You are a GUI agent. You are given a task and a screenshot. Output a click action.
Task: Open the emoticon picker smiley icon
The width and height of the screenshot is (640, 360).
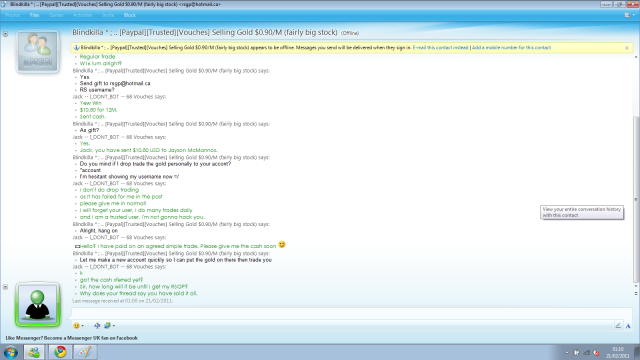(x=76, y=325)
